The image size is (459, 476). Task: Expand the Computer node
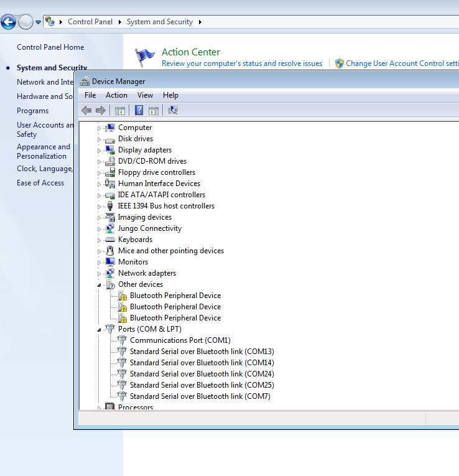(99, 128)
